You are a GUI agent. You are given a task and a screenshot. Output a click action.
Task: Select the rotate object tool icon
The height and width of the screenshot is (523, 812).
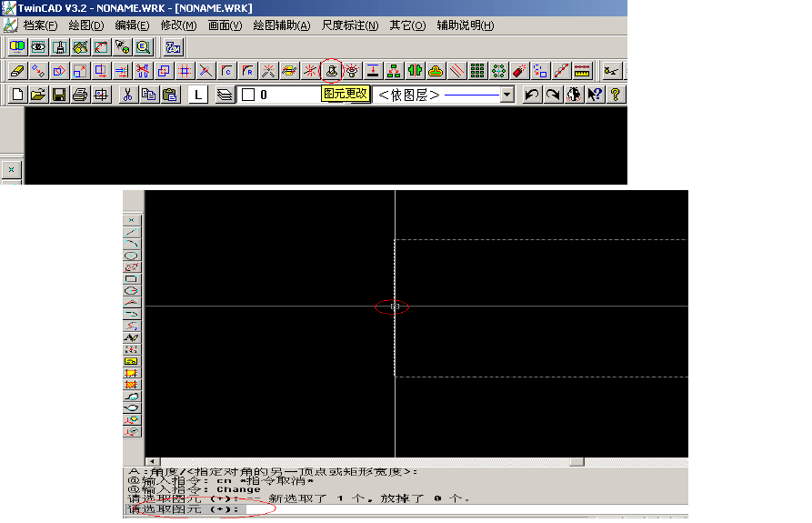(59, 70)
